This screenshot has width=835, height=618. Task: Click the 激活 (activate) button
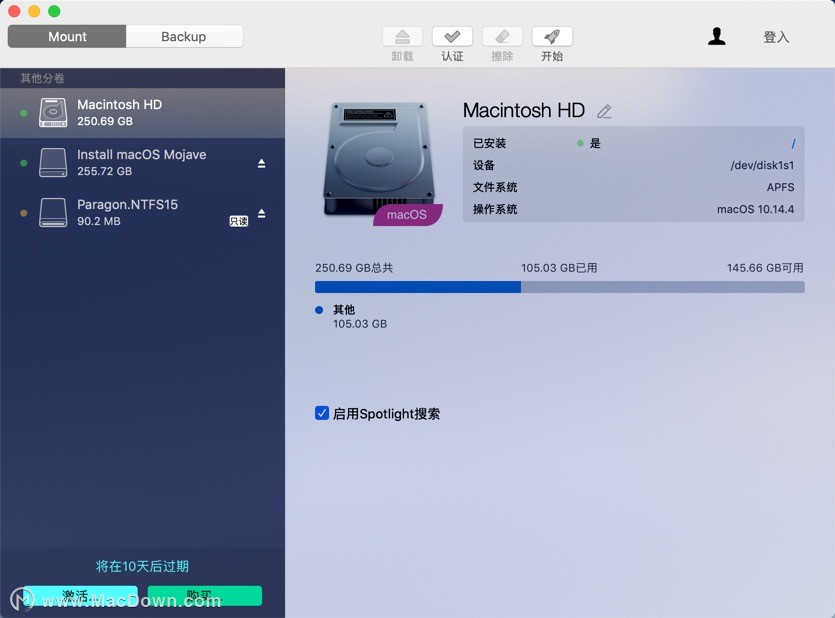(x=80, y=596)
